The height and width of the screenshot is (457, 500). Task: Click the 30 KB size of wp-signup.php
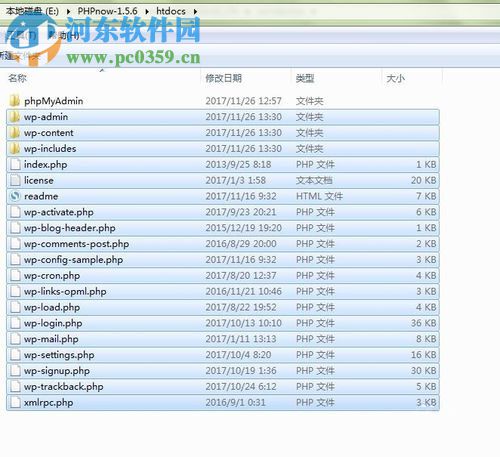(423, 371)
